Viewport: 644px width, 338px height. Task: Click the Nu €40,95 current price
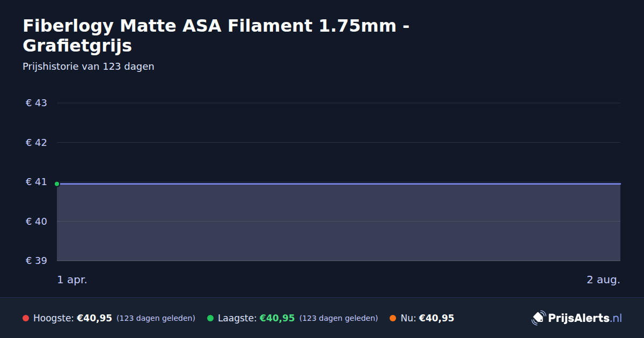point(436,318)
